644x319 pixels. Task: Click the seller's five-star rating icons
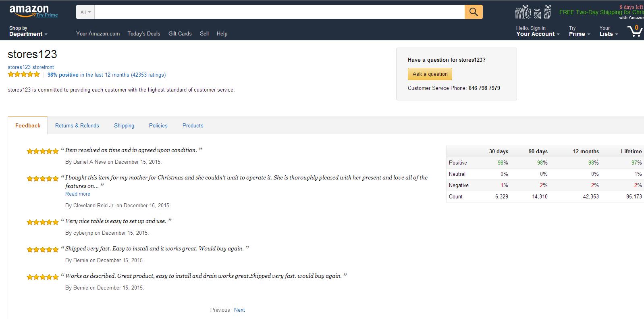(24, 75)
